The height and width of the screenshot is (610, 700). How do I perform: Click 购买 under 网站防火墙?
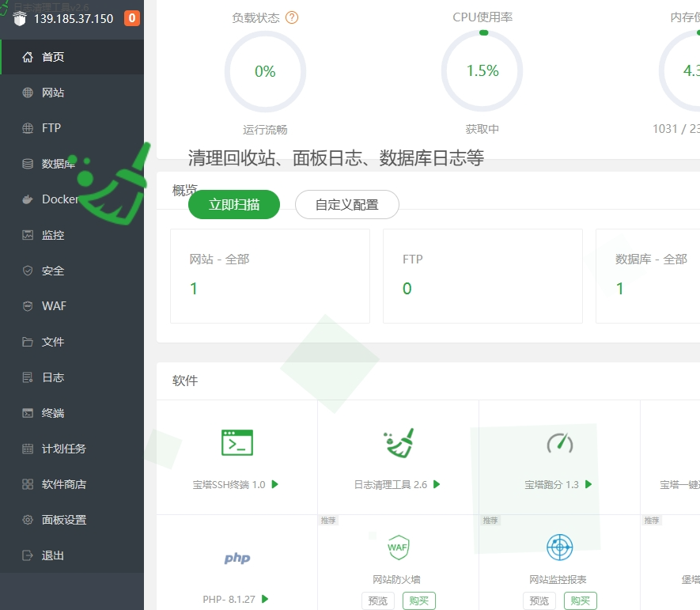tap(418, 601)
